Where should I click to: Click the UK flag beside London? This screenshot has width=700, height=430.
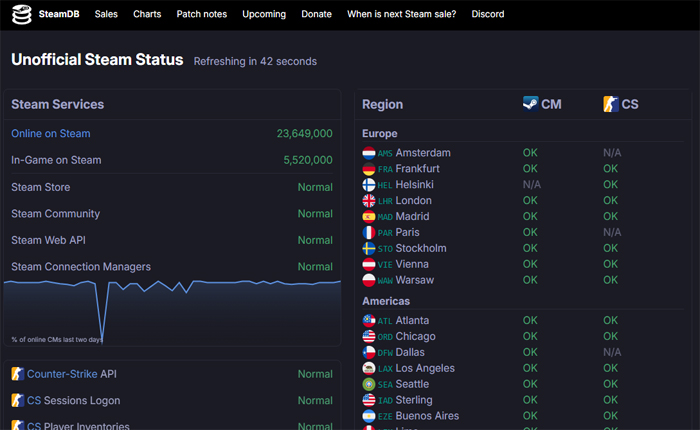(368, 201)
